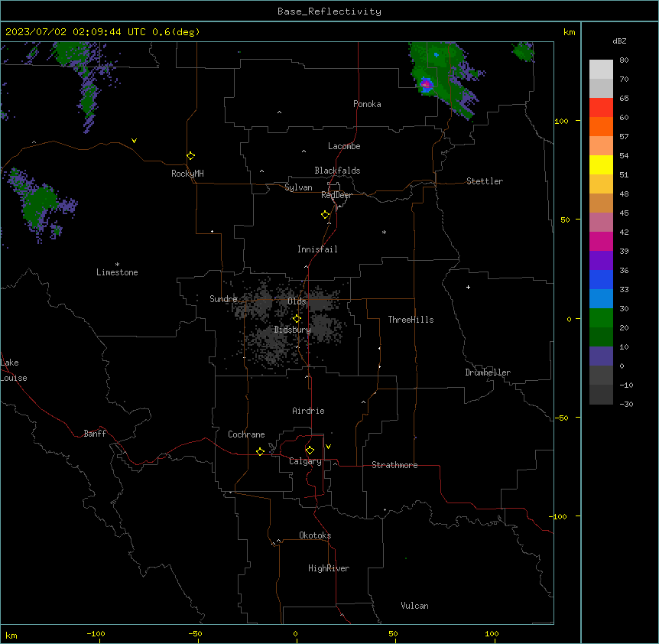Image resolution: width=659 pixels, height=644 pixels.
Task: Click the Limestone label
Action: pos(117,272)
